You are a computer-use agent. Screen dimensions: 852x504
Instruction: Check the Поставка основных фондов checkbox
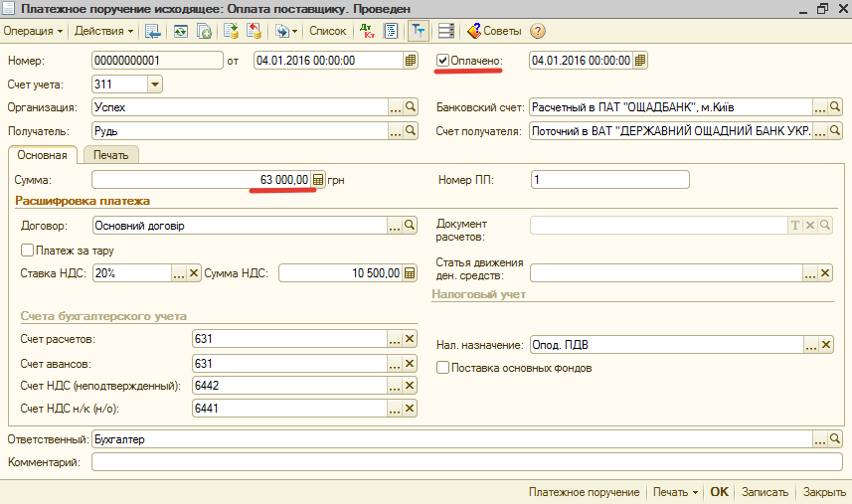pyautogui.click(x=443, y=368)
